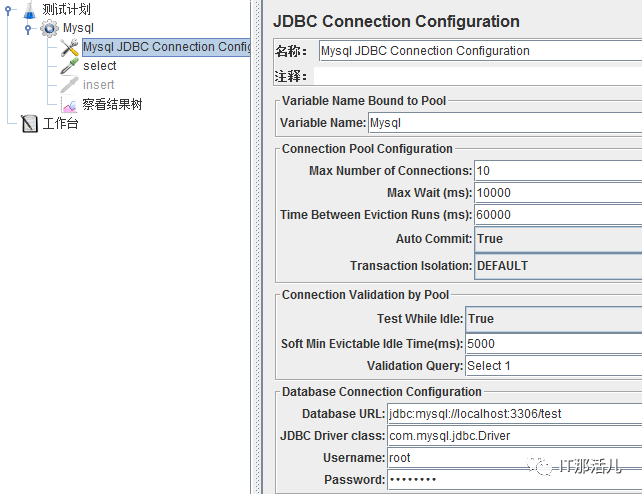Collapse the test plan tree node
This screenshot has height=494, width=642.
8,10
